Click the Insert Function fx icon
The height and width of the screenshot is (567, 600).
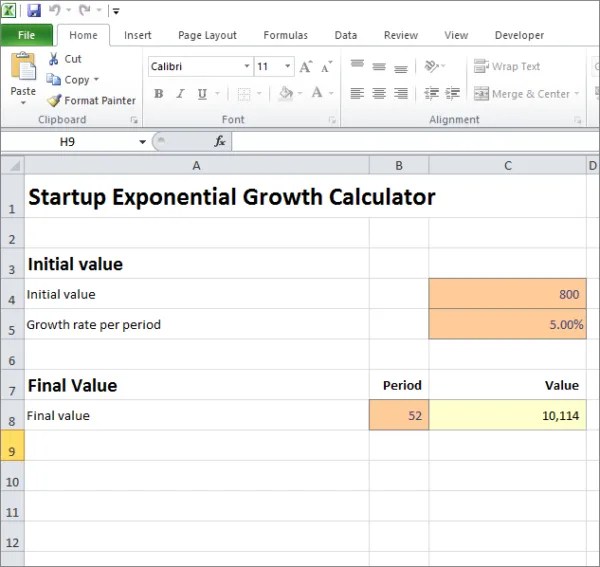point(220,142)
